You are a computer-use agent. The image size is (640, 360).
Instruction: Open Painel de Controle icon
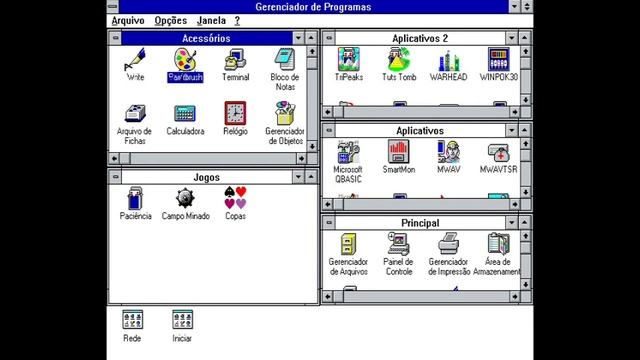click(399, 244)
